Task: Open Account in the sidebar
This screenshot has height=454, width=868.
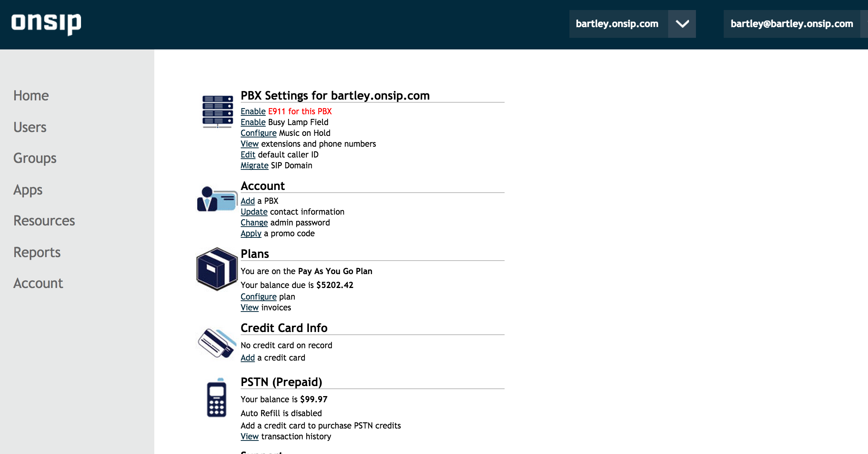Action: pos(38,283)
